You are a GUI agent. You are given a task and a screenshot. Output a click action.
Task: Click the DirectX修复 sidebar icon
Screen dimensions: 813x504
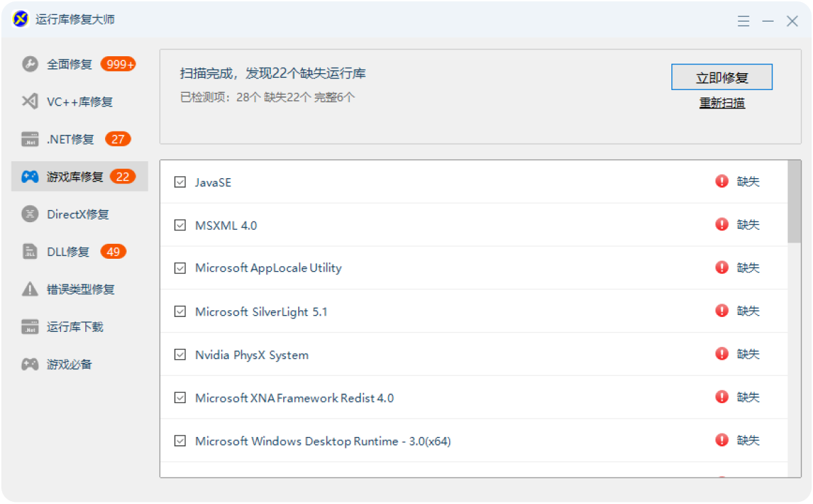click(30, 214)
